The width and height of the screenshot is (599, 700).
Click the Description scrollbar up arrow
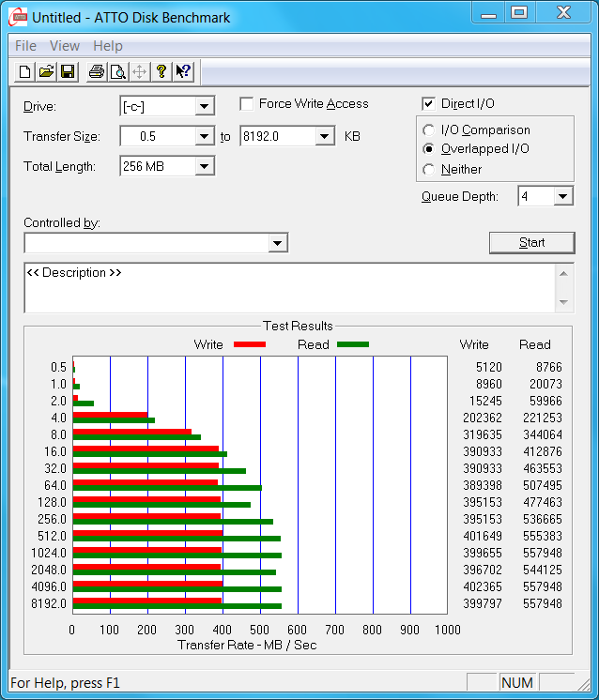[563, 273]
